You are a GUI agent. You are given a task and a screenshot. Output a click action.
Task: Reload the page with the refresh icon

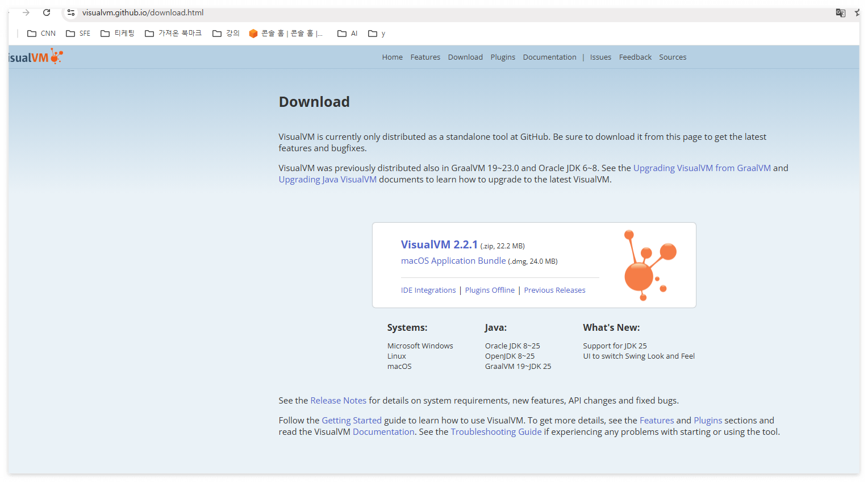(x=47, y=13)
